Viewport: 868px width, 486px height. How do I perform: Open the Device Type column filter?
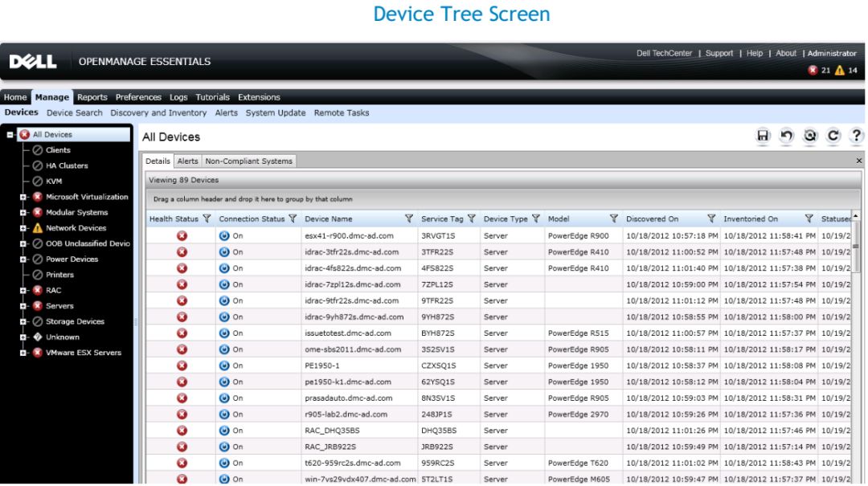[536, 218]
